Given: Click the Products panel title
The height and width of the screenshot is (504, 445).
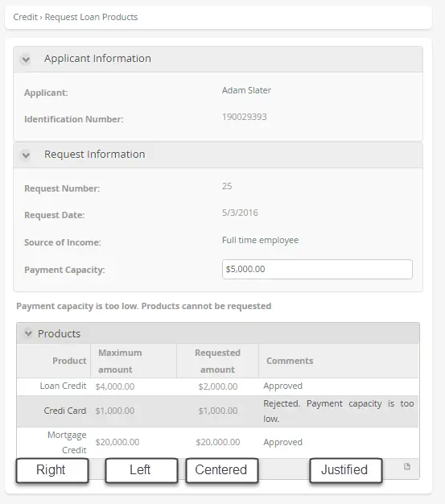Looking at the screenshot, I should coord(59,333).
